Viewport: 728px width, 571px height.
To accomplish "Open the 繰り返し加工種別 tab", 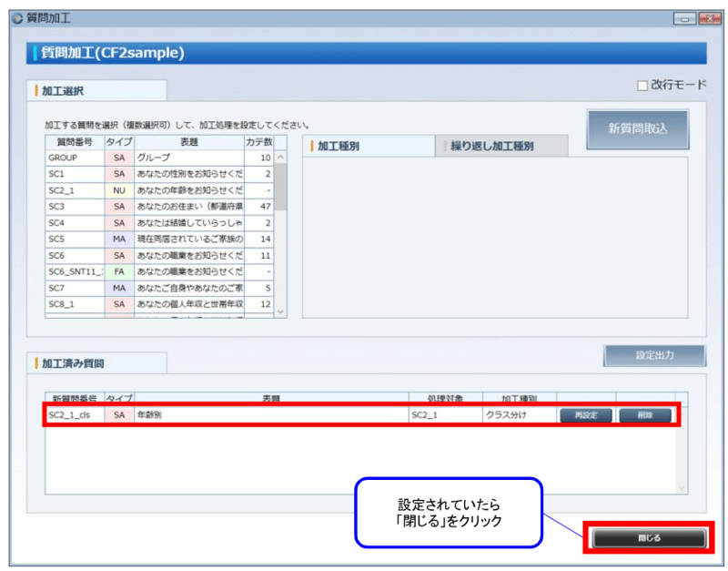I will click(x=500, y=146).
